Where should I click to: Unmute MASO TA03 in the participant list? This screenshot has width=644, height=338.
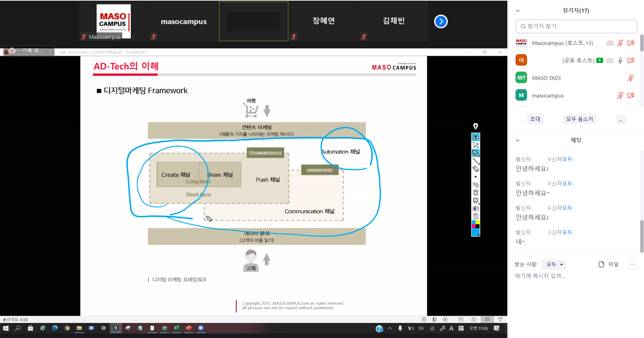(630, 78)
